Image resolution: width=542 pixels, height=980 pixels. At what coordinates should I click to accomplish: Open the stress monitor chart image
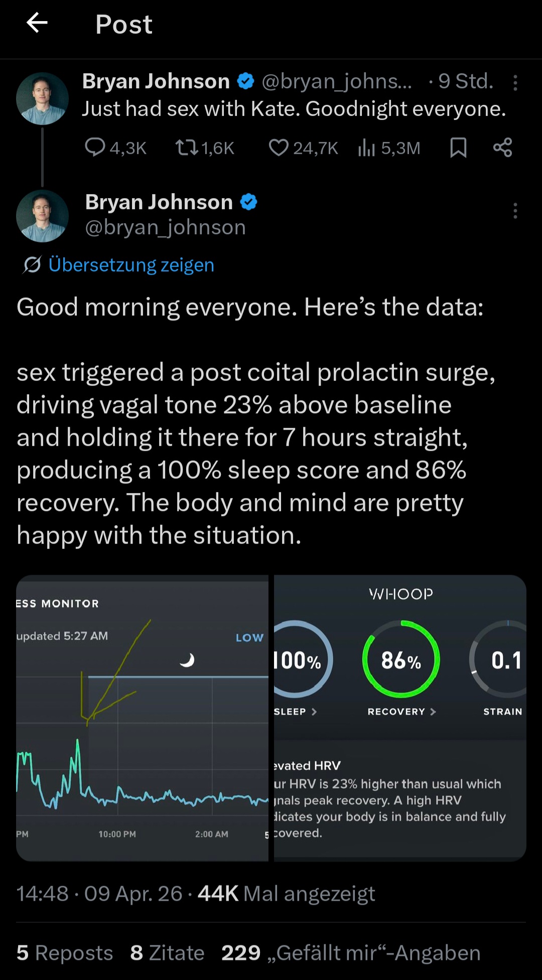click(143, 718)
